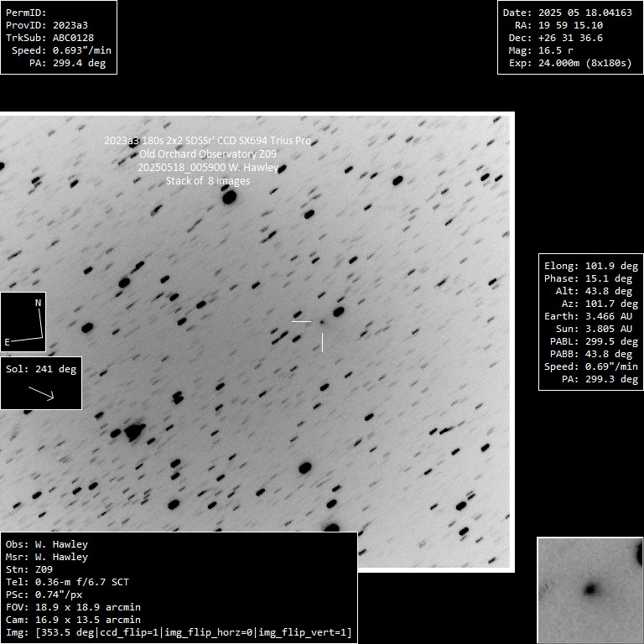Click the 'Date: 2025 05 18.04163' text
Image resolution: width=644 pixels, height=644 pixels.
click(568, 13)
